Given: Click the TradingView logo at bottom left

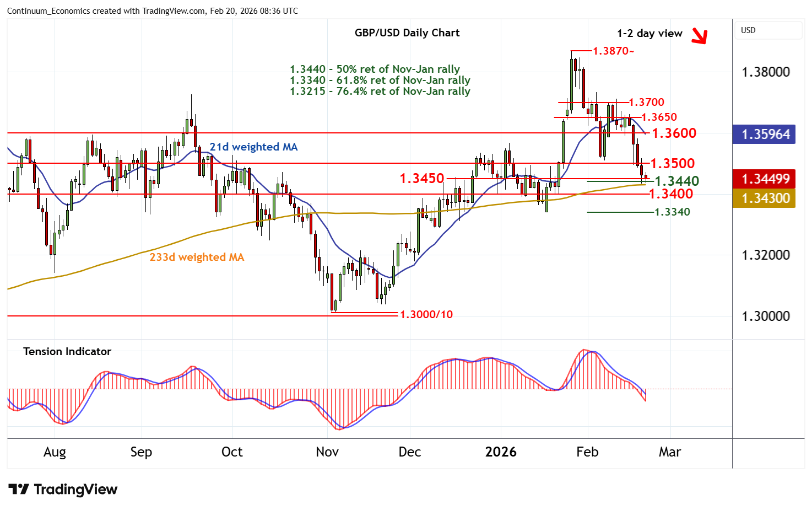Looking at the screenshot, I should point(63,489).
